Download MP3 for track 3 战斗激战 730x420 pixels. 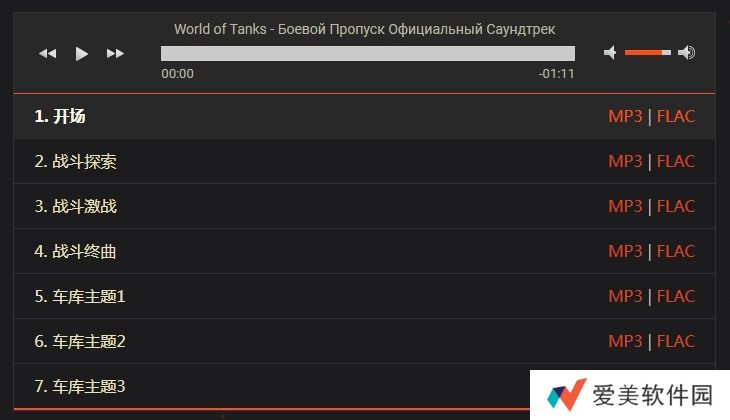[x=625, y=206]
